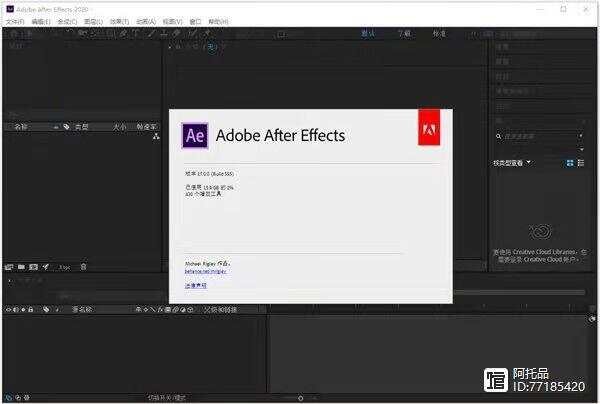The height and width of the screenshot is (404, 600).
Task: Click the motion blur switch column icon
Action: [x=175, y=310]
